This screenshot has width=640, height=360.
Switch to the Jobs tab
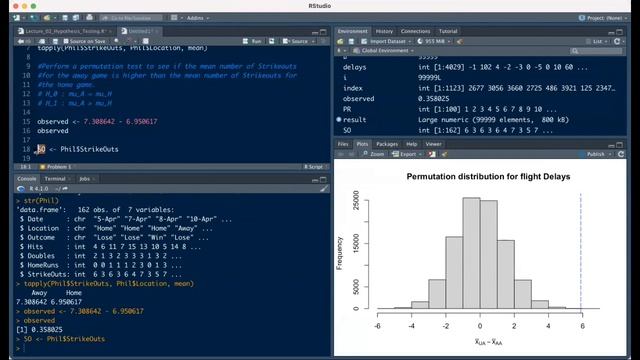[x=84, y=179]
